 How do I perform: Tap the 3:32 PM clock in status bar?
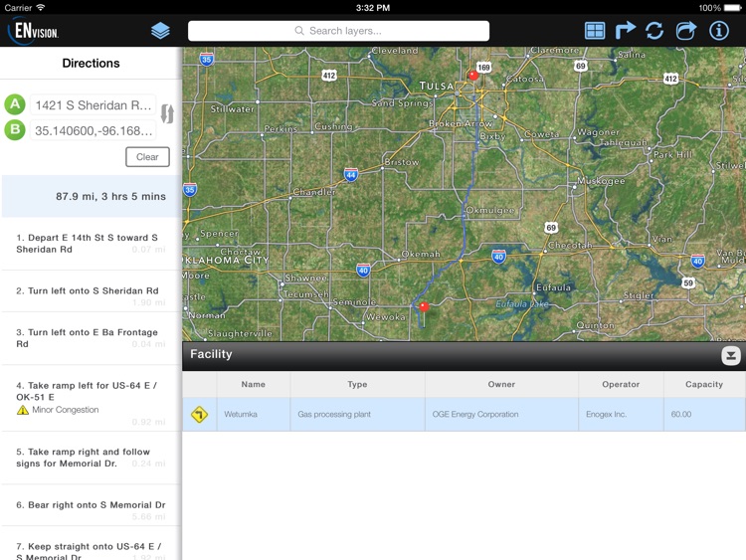pos(373,8)
